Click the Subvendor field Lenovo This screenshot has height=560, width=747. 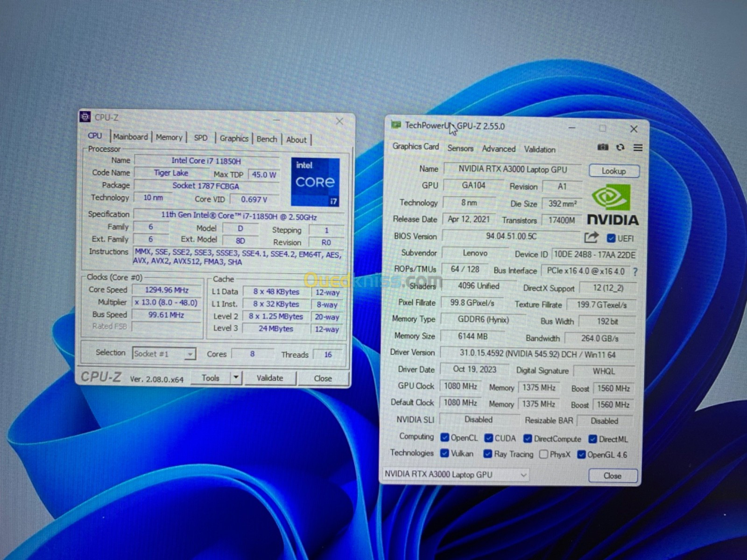coord(475,253)
